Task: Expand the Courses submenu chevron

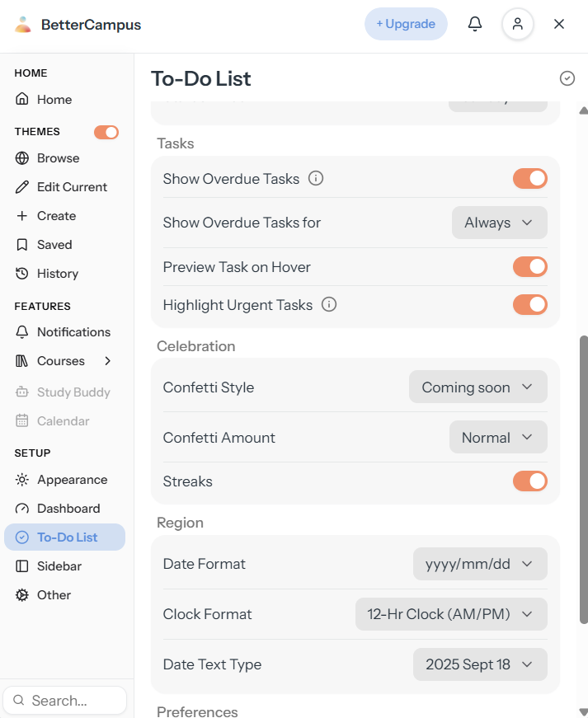Action: 107,361
